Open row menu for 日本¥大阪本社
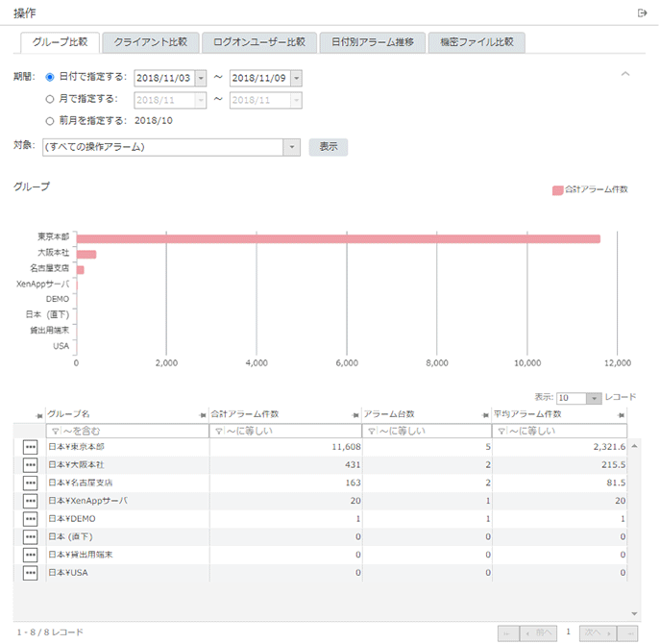The image size is (660, 644). coord(30,465)
